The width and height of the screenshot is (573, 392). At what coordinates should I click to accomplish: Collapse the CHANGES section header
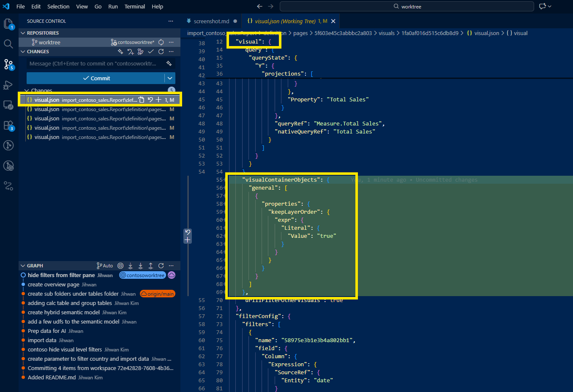(x=23, y=52)
